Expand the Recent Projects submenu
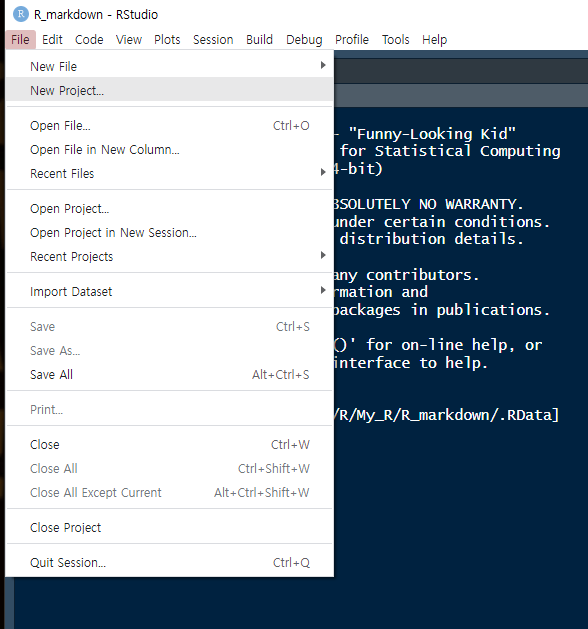Screen dimensions: 588x629 click(170, 256)
